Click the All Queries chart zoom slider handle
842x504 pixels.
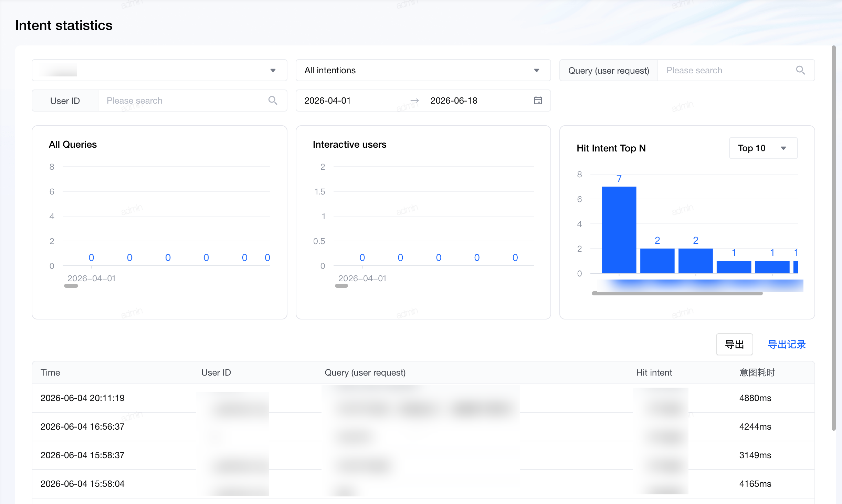(x=71, y=286)
